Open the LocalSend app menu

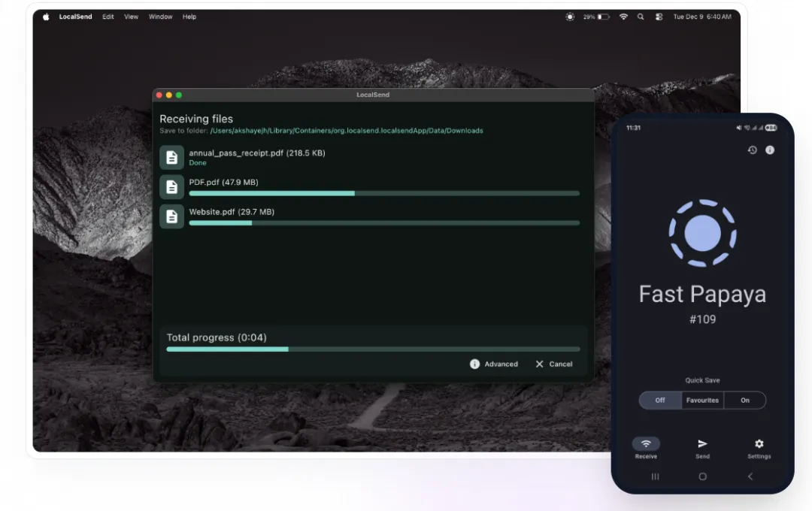pyautogui.click(x=76, y=17)
